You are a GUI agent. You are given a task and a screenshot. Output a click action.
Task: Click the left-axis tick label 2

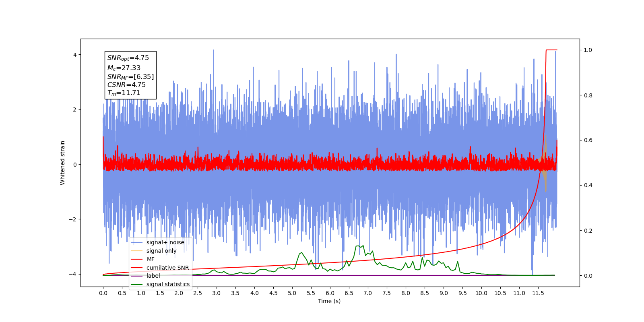(x=74, y=109)
